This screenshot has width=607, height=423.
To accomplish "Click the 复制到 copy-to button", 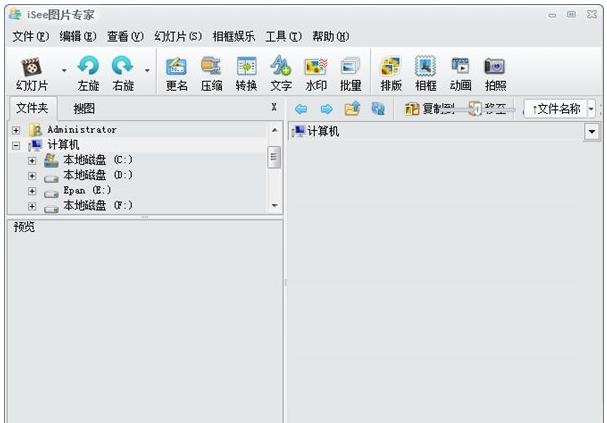I will tap(429, 109).
